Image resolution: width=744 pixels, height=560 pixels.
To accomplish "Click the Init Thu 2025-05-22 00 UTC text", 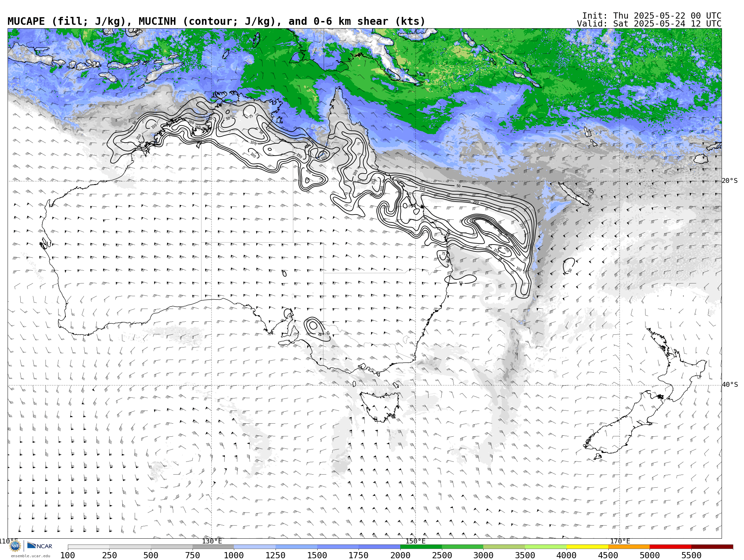I will 652,16.
